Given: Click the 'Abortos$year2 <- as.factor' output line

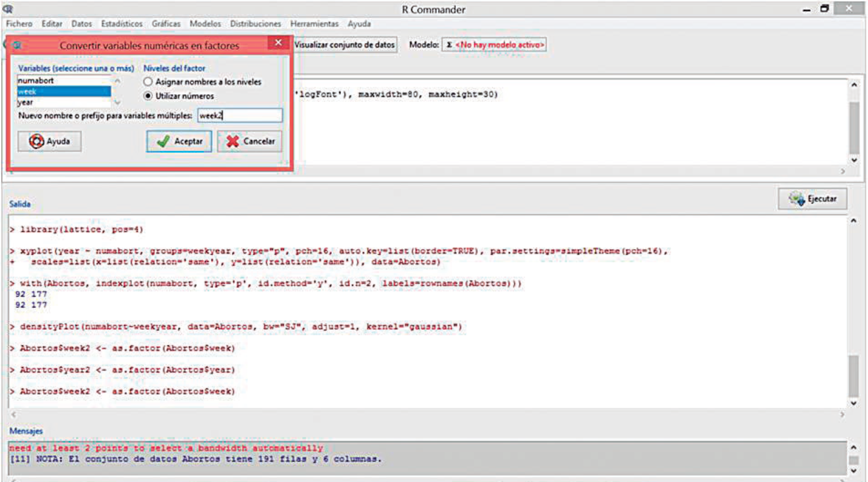Looking at the screenshot, I should point(122,370).
